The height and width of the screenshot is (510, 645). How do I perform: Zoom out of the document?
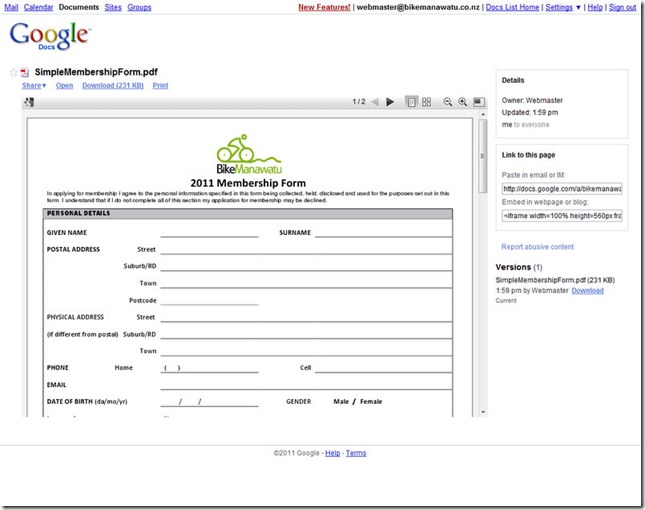(x=448, y=102)
